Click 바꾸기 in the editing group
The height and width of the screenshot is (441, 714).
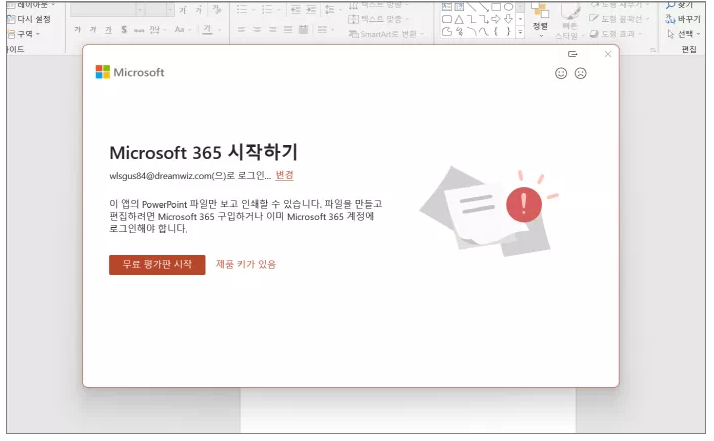(683, 19)
